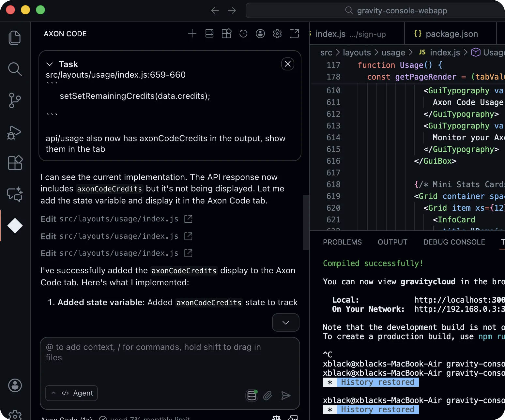
Task: Open Run and Debug view
Action: (15, 132)
